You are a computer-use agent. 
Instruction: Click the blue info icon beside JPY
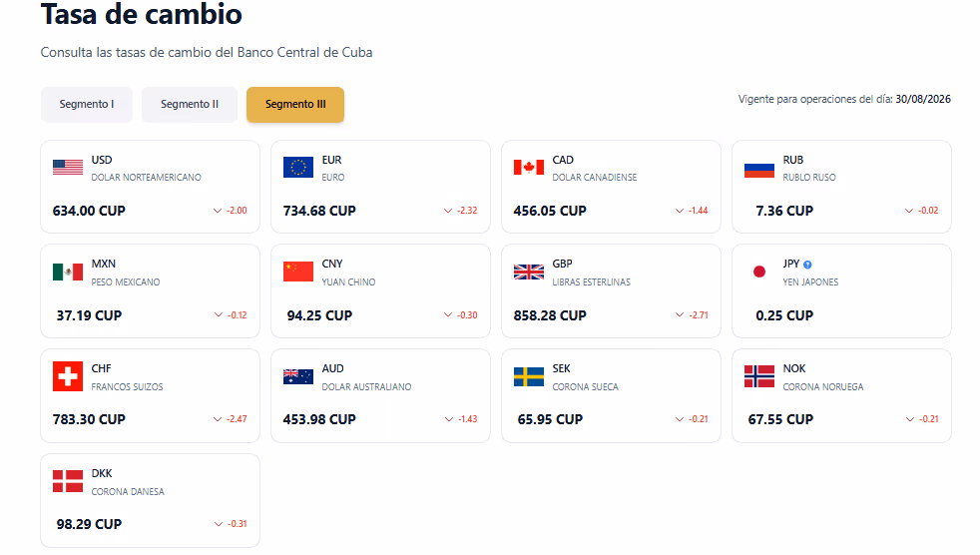tap(807, 265)
